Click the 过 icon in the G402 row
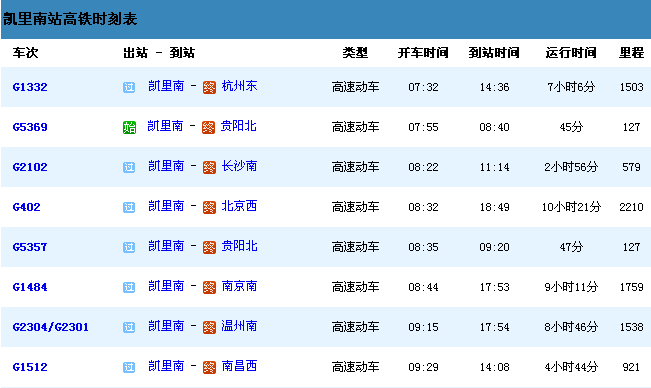 (x=129, y=207)
